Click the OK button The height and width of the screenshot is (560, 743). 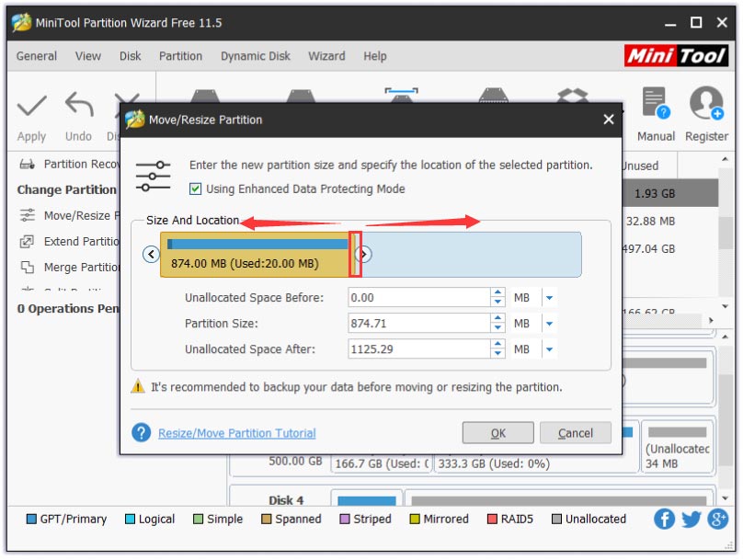497,433
